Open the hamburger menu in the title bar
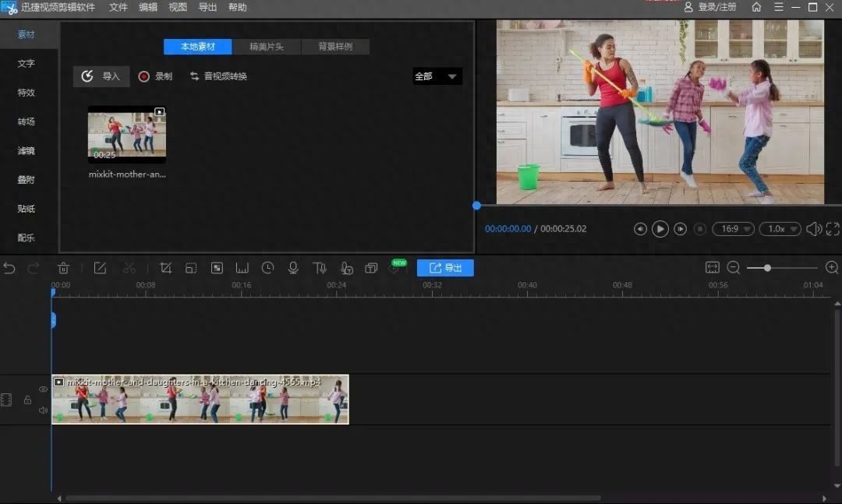This screenshot has width=842, height=504. click(x=779, y=7)
